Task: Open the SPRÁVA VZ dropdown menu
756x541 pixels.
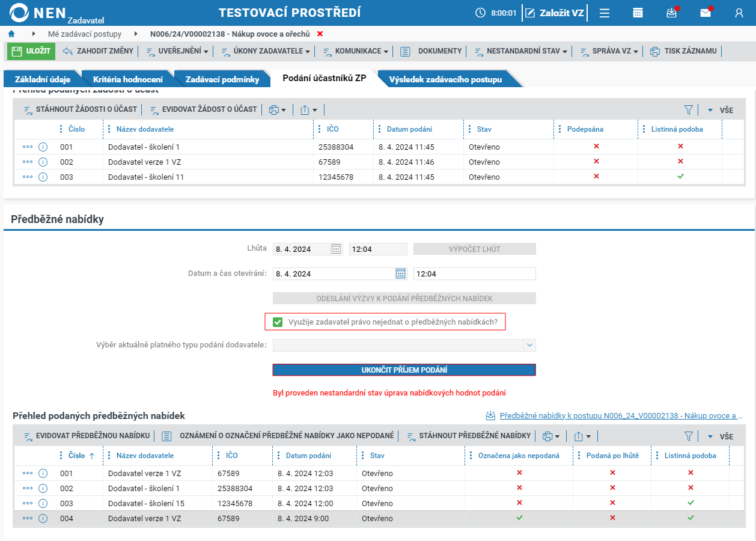Action: (x=609, y=51)
